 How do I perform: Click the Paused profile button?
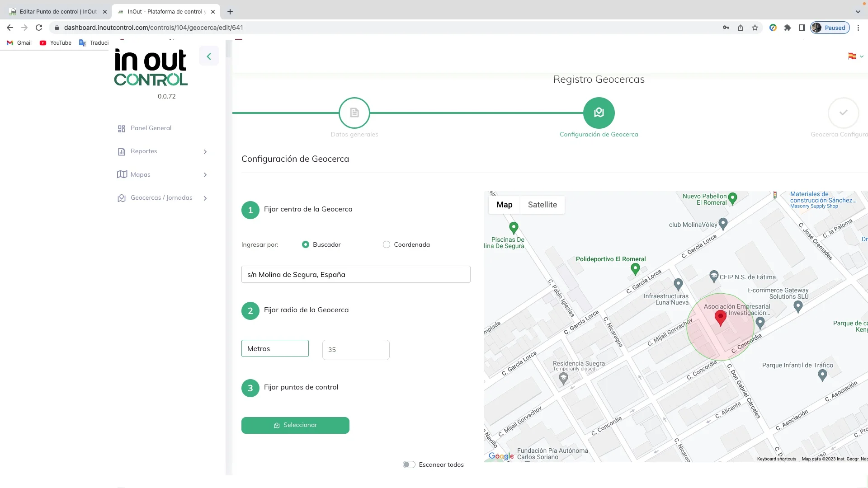pyautogui.click(x=830, y=28)
